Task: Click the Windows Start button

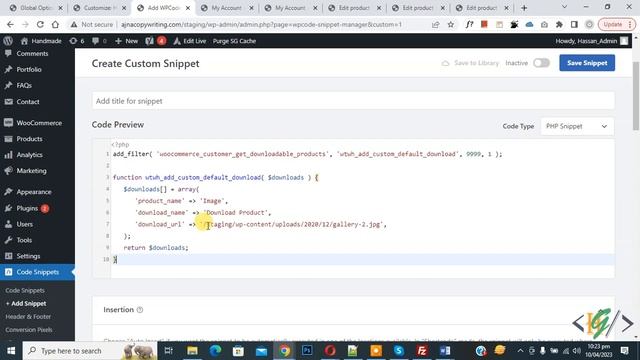Action: [x=11, y=351]
